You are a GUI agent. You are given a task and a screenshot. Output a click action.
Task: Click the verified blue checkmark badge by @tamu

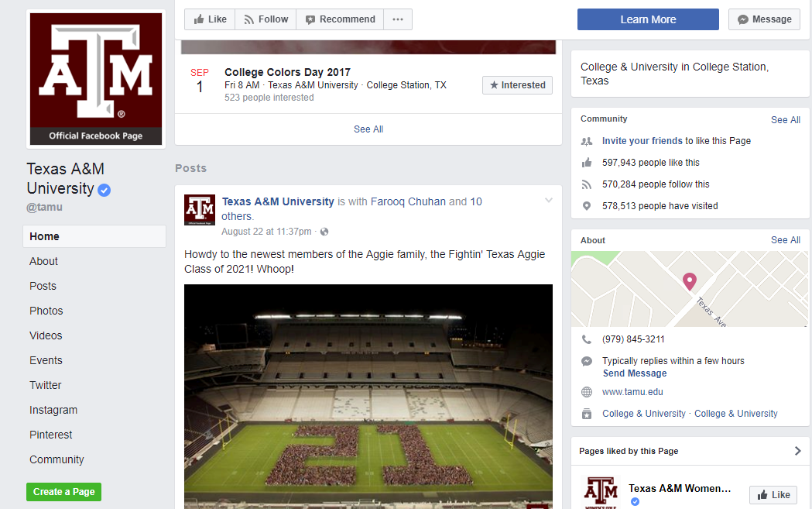[x=103, y=190]
